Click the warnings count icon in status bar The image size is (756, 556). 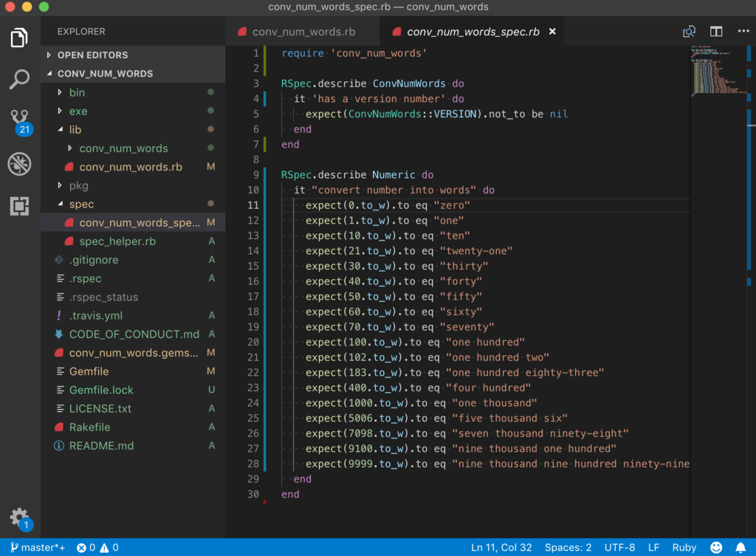104,548
